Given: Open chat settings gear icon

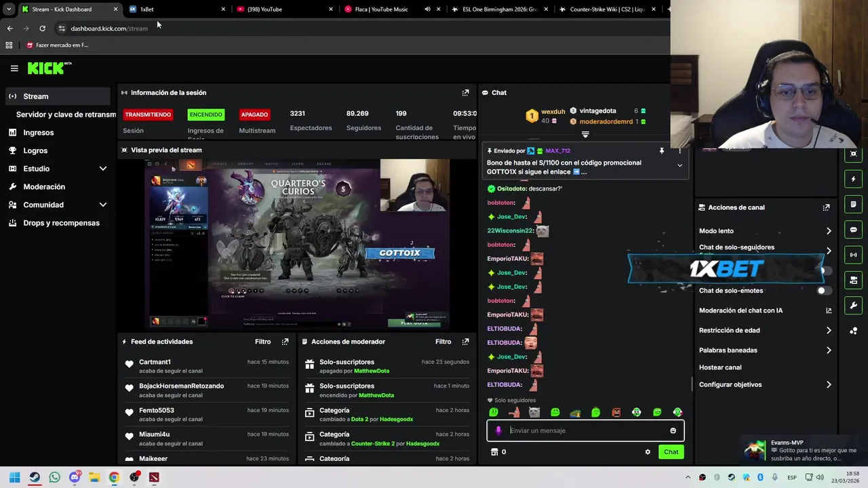Looking at the screenshot, I should click(648, 452).
